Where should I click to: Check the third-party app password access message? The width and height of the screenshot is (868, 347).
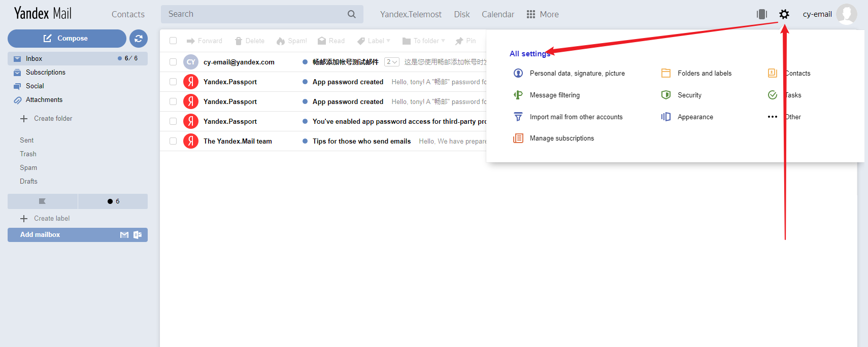(173, 121)
